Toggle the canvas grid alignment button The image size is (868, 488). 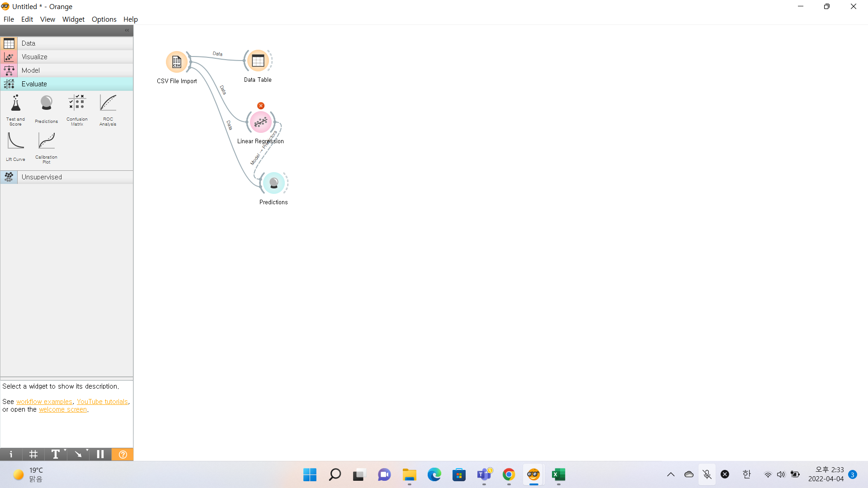(x=33, y=454)
